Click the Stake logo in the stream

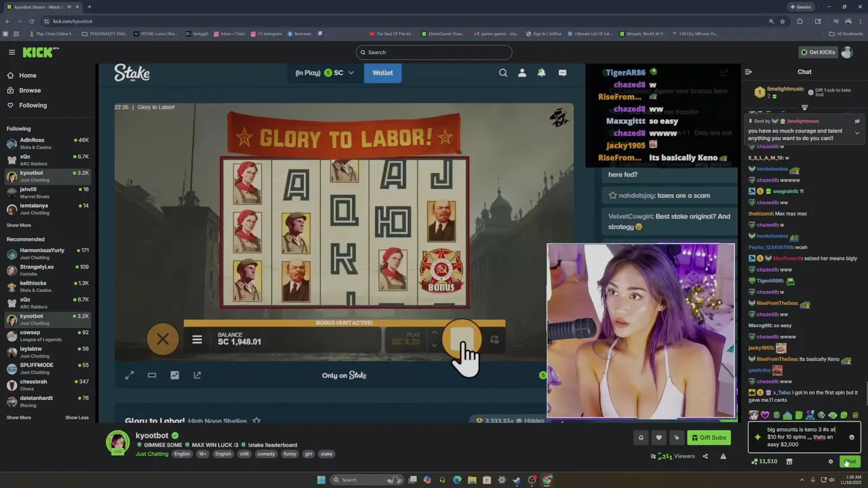tap(132, 73)
